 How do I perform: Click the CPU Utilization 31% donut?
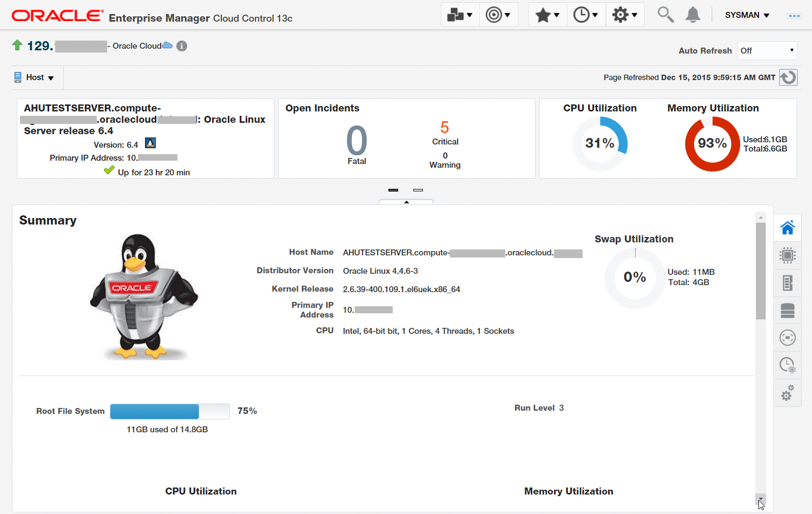pyautogui.click(x=600, y=144)
